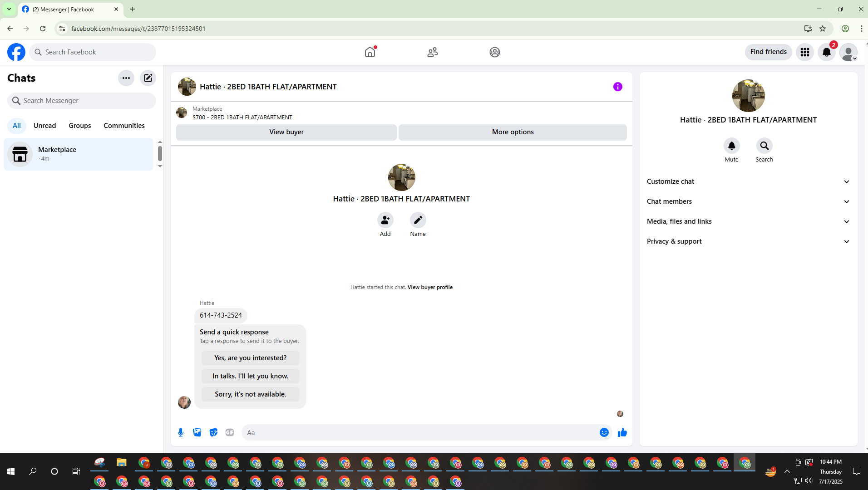Image resolution: width=868 pixels, height=490 pixels.
Task: Choose a sticker
Action: pyautogui.click(x=213, y=432)
